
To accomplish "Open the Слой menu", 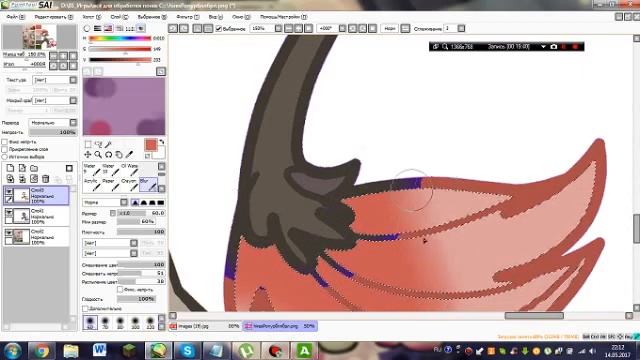I will (119, 17).
